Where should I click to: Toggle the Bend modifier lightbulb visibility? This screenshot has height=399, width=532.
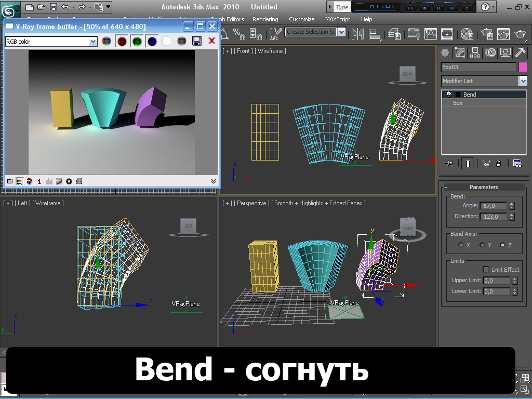pos(449,95)
